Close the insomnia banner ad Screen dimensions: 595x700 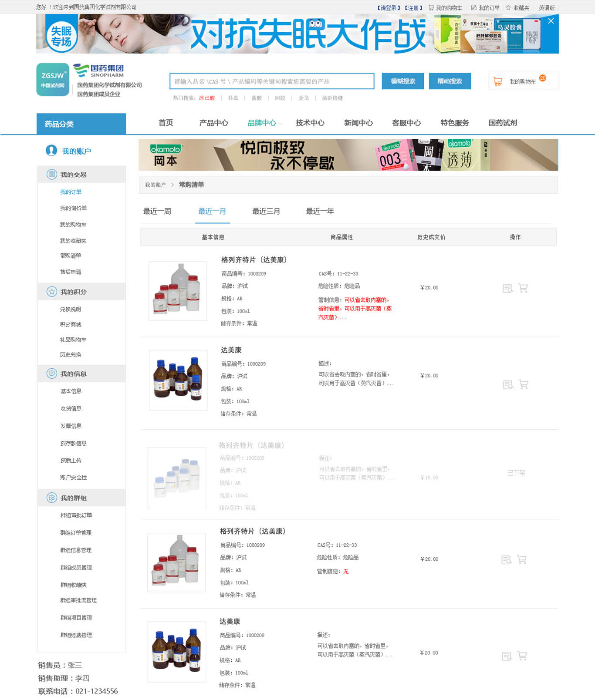tap(551, 21)
